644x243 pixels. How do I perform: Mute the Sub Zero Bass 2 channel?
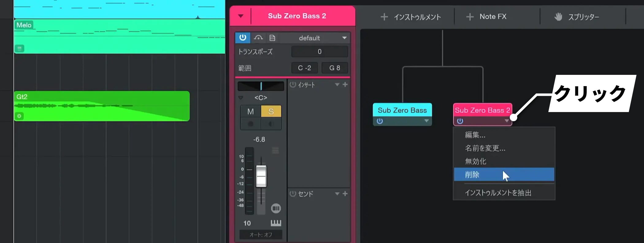point(251,111)
